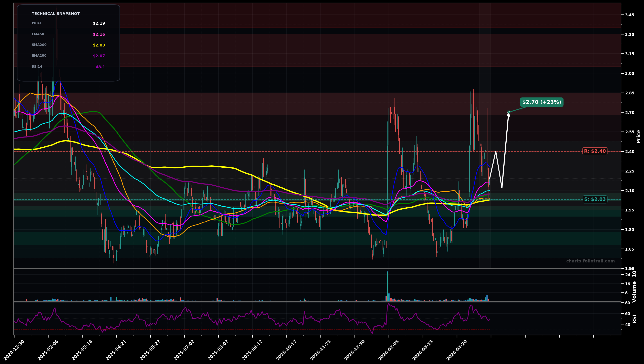Click the 2025-09-12 date label
Viewport: 644px width, 364px height.
252,350
